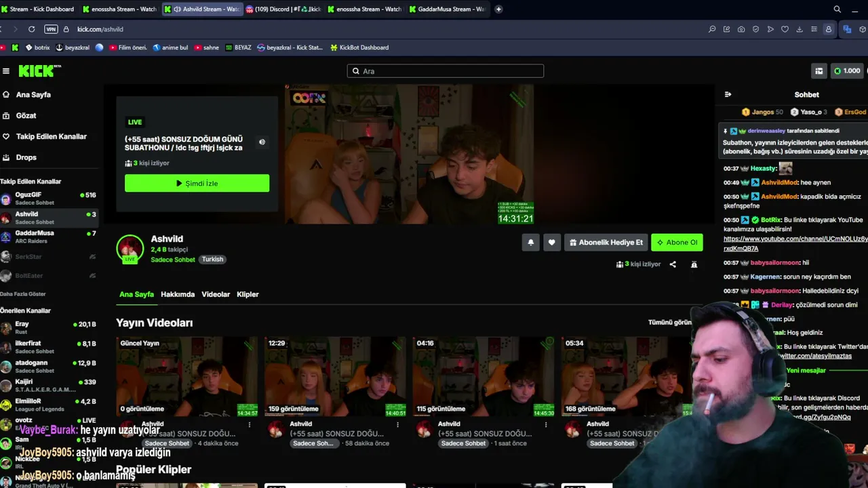Reload the page
Image resolution: width=868 pixels, height=488 pixels.
pyautogui.click(x=31, y=29)
